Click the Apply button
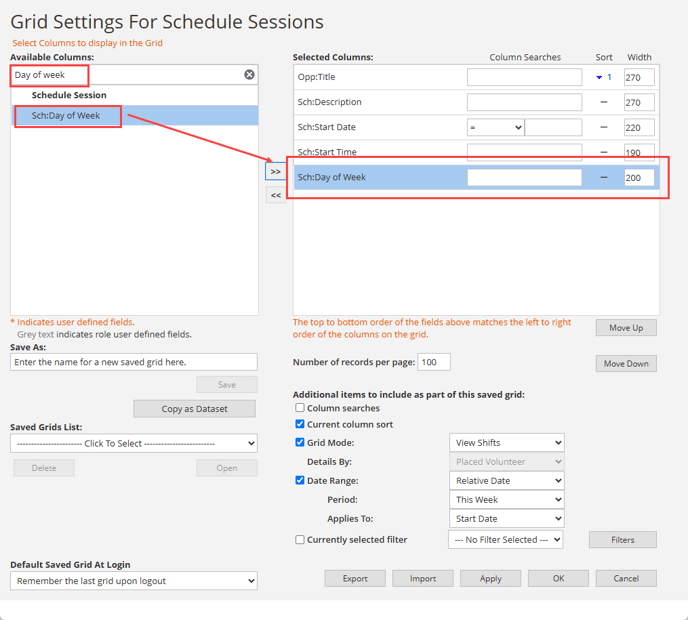 (x=490, y=578)
